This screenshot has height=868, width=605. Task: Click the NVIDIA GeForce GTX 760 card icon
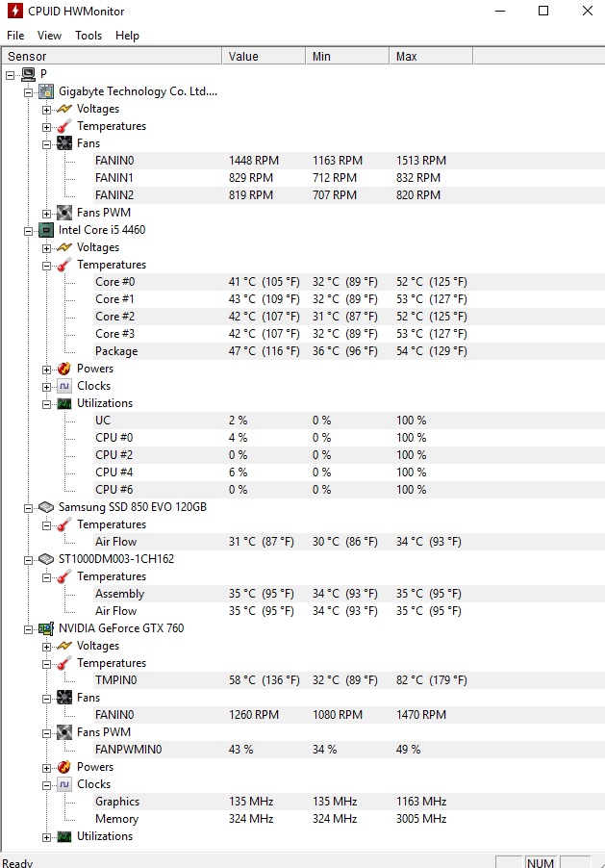click(45, 628)
